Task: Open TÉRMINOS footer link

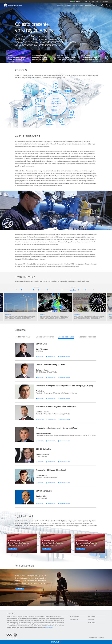Action: coord(91,620)
